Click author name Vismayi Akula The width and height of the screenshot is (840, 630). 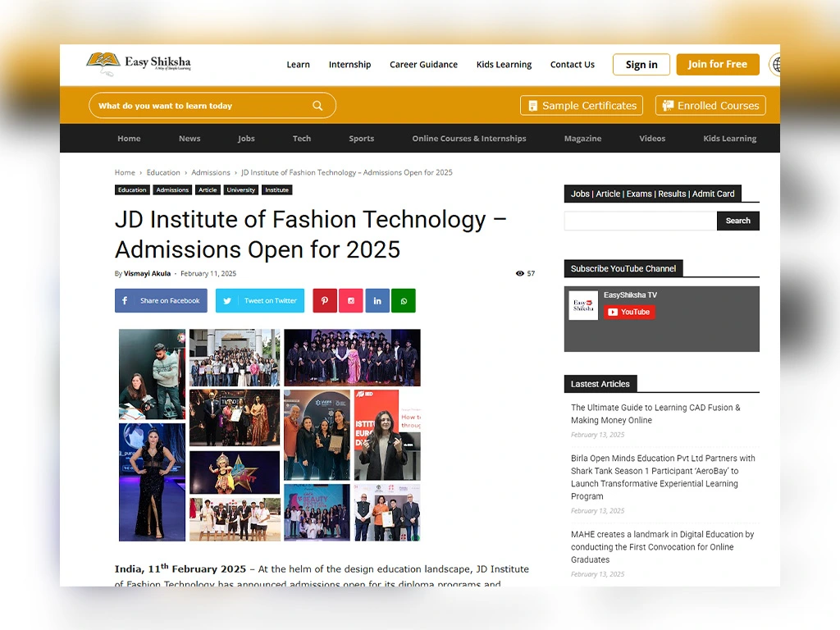pos(148,273)
